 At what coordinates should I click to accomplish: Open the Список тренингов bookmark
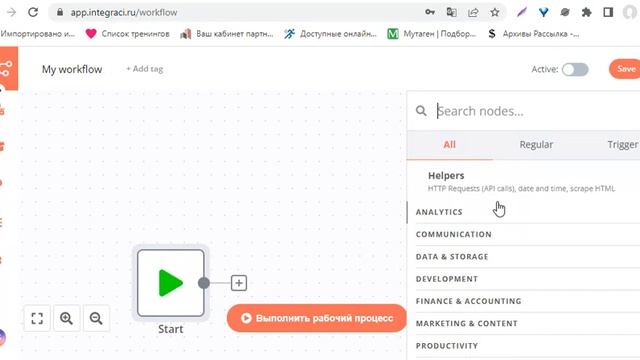pyautogui.click(x=127, y=34)
